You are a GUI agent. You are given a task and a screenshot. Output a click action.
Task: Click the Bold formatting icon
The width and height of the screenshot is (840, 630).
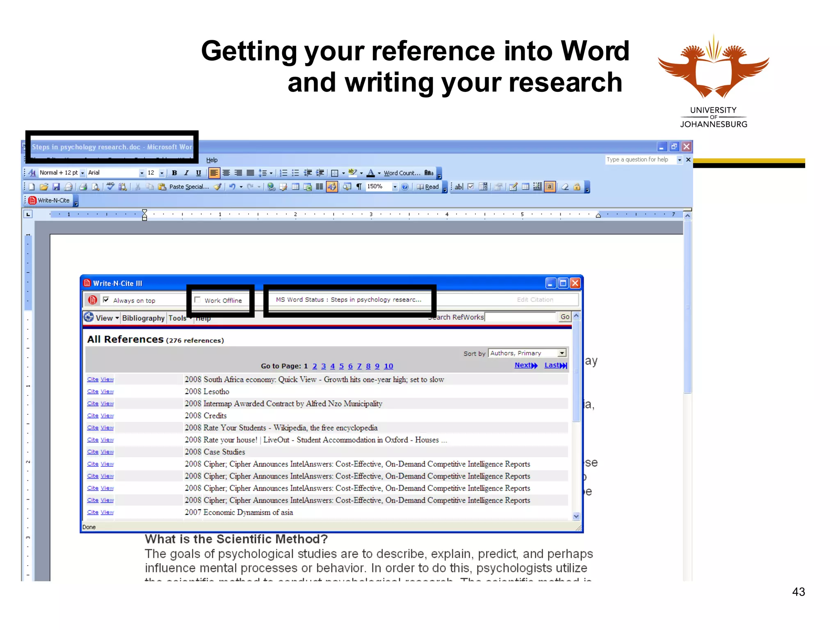point(174,173)
